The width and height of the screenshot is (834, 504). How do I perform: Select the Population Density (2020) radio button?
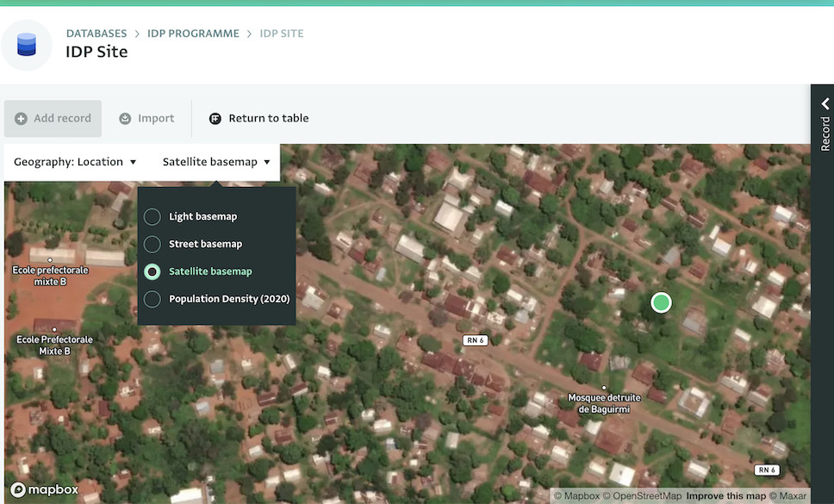point(152,299)
